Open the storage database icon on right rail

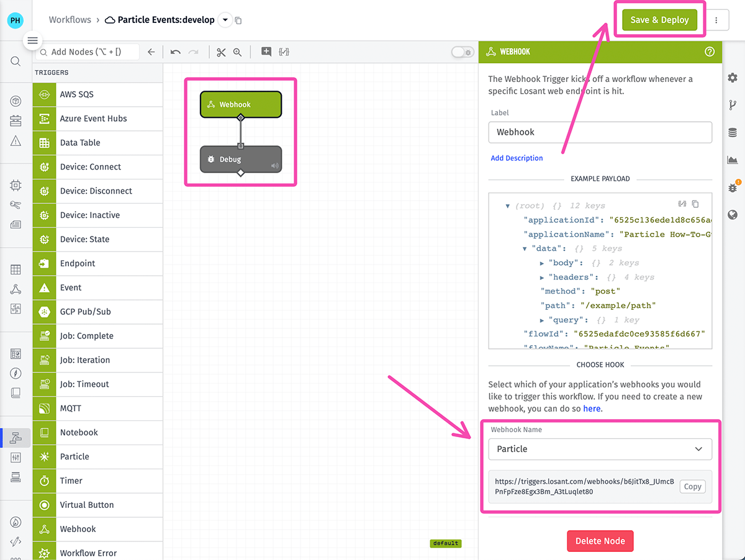click(733, 132)
